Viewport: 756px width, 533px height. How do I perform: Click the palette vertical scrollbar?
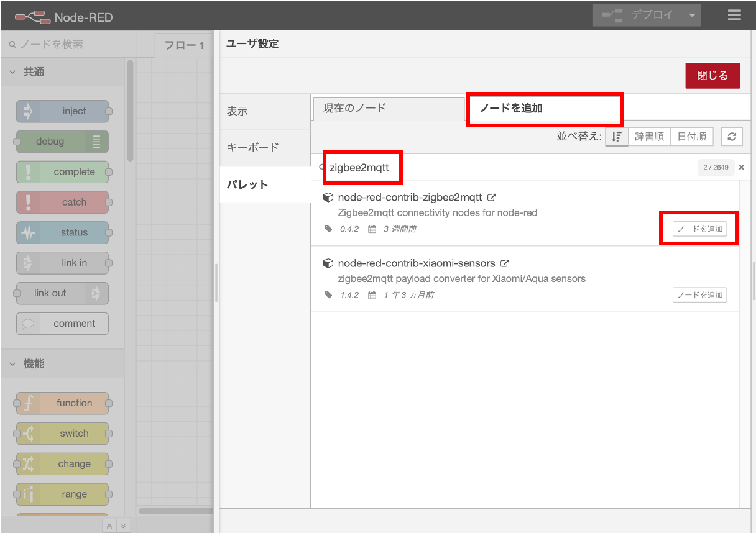pos(130,111)
